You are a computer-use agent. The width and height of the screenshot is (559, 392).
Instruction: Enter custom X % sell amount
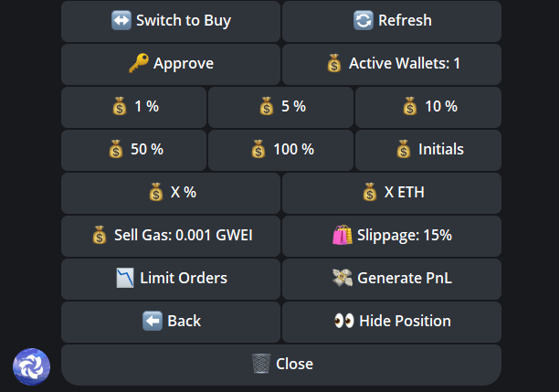point(171,193)
